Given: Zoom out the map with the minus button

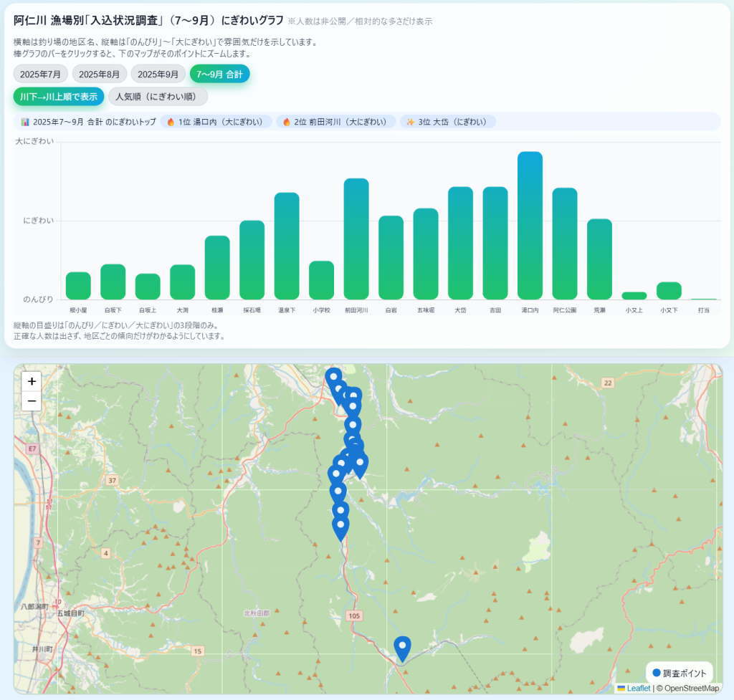Looking at the screenshot, I should pos(32,401).
